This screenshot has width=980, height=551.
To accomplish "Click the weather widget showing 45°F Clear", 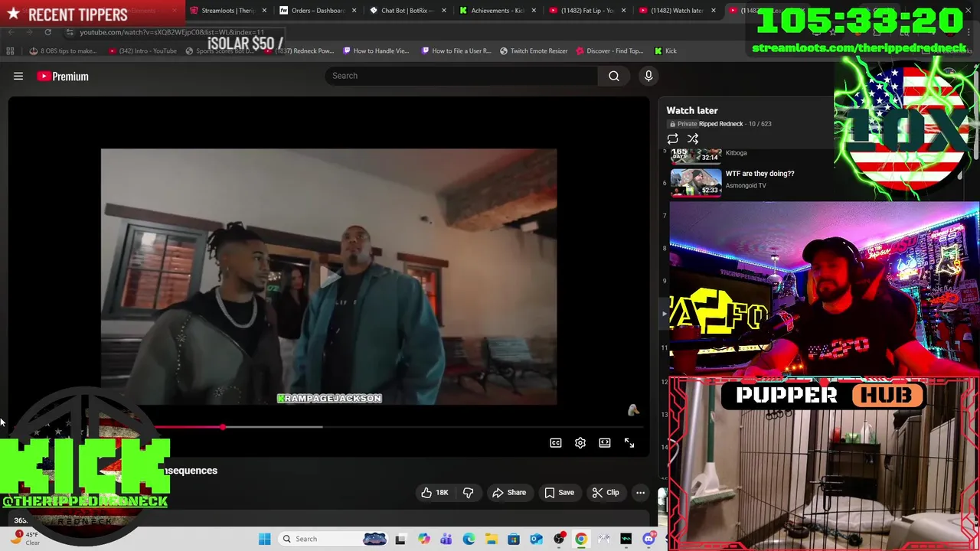I will coord(24,538).
